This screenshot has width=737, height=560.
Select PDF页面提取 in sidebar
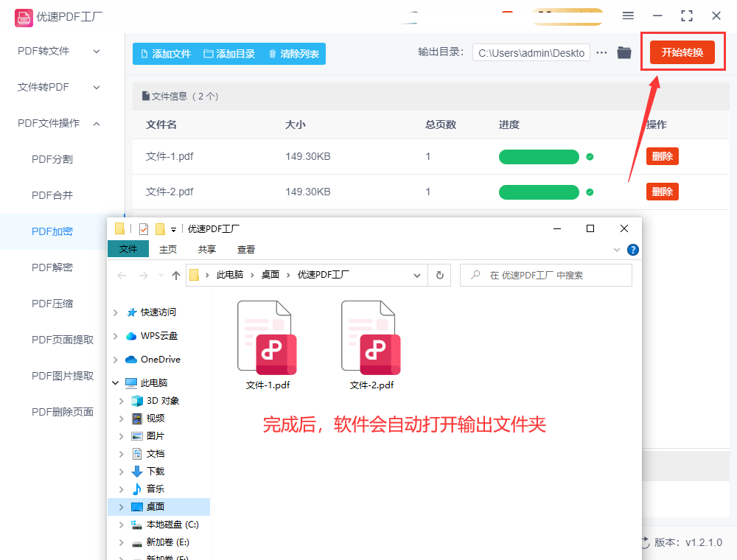[63, 340]
